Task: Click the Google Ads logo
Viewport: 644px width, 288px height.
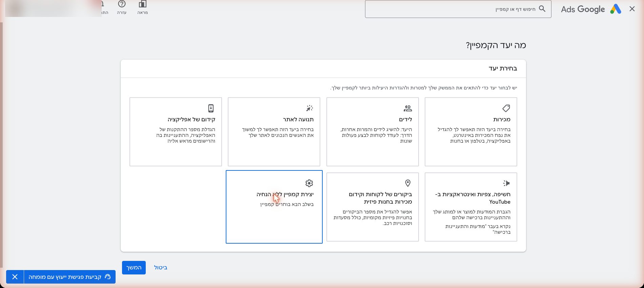Action: click(x=591, y=9)
